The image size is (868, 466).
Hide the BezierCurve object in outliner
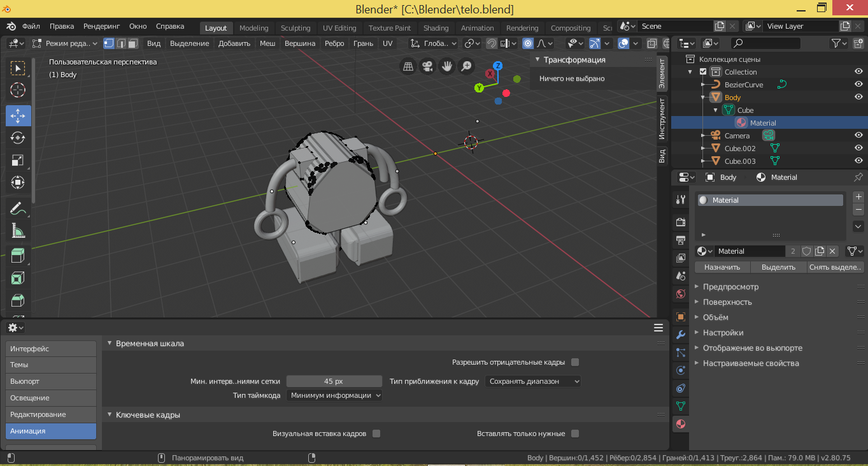858,85
